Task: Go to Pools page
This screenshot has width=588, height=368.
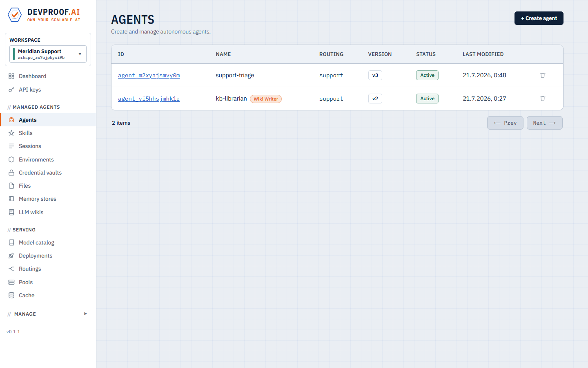Action: coord(48,282)
